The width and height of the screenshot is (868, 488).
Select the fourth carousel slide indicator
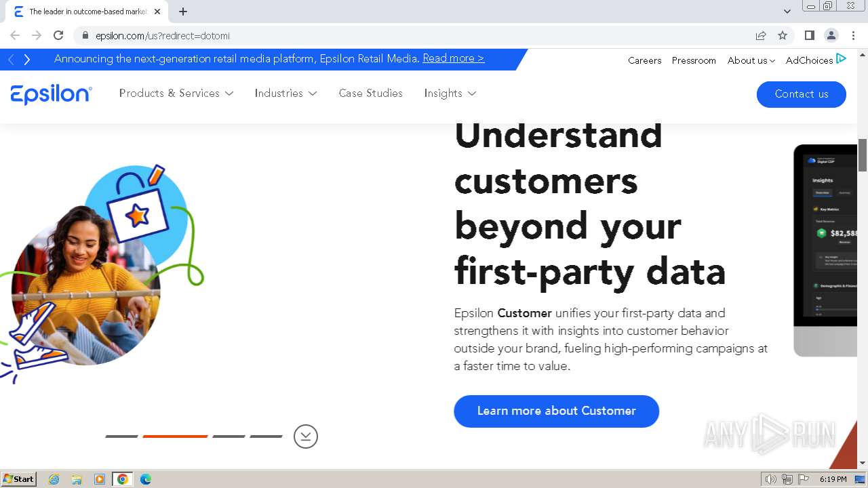[x=266, y=436]
